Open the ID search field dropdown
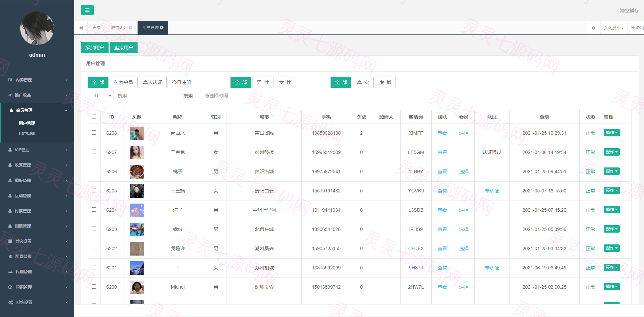644x317 pixels. point(100,96)
